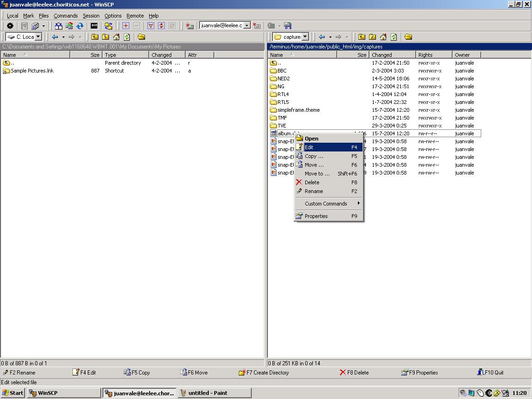The image size is (532, 399).
Task: Go to remote root directory icon
Action: pos(373,37)
